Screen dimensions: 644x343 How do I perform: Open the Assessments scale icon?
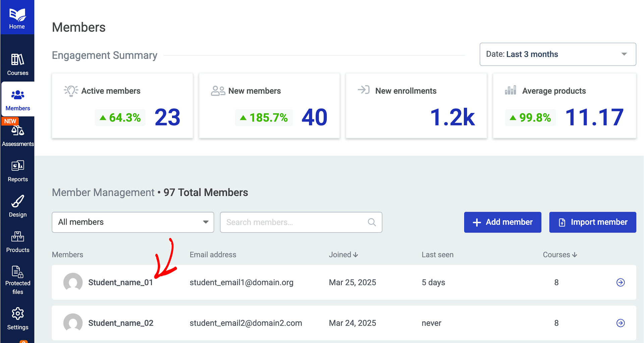[18, 131]
